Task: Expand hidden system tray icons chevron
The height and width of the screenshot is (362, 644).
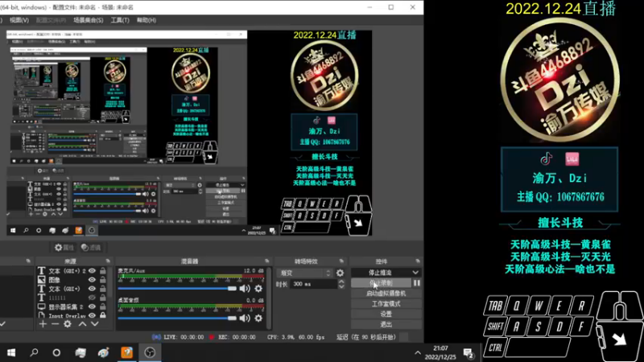Action: [x=418, y=353]
